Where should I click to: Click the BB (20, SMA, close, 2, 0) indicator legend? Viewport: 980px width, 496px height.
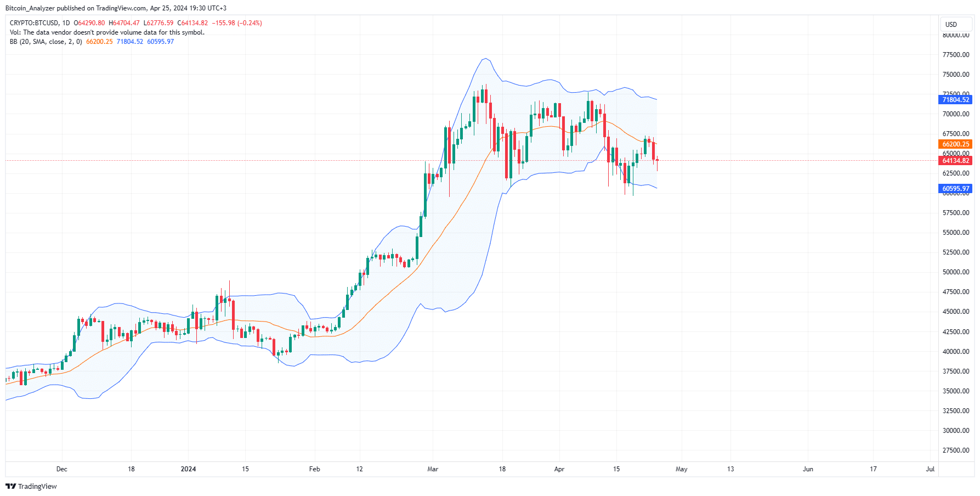tap(46, 42)
